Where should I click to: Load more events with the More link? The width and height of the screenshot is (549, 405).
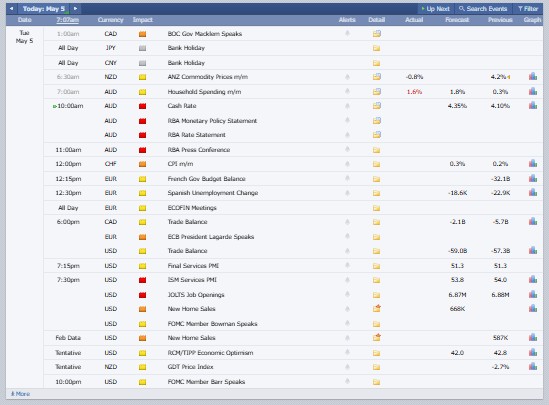pos(20,394)
